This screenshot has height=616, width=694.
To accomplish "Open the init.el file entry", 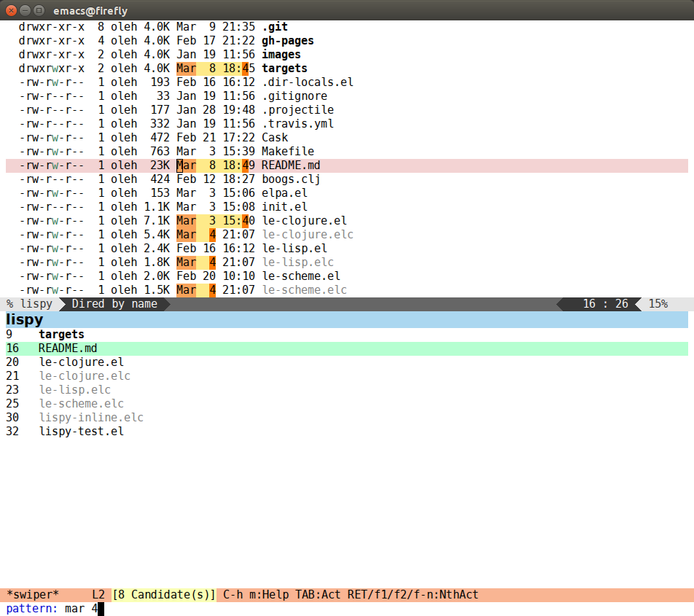I will coord(284,206).
